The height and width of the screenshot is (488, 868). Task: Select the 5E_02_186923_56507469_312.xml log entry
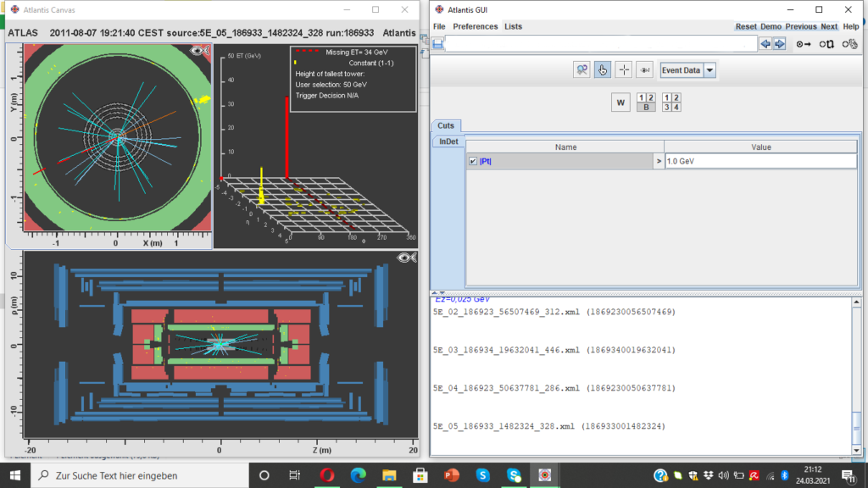554,312
